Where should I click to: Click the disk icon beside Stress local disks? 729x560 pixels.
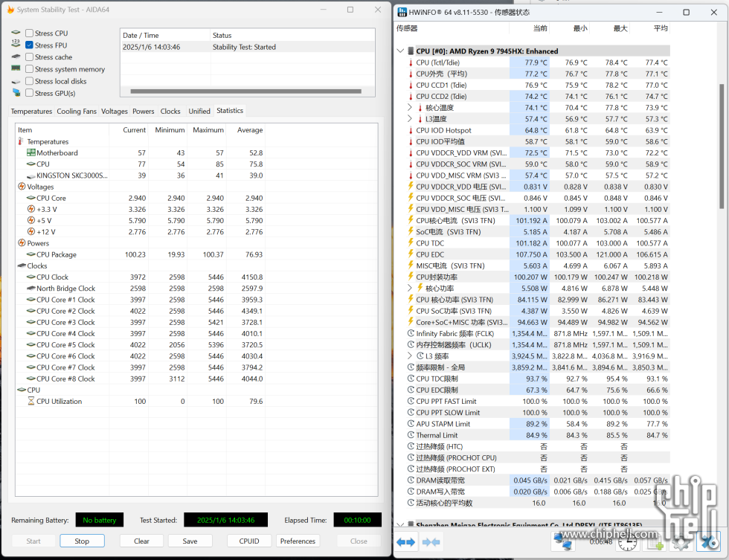pyautogui.click(x=16, y=81)
